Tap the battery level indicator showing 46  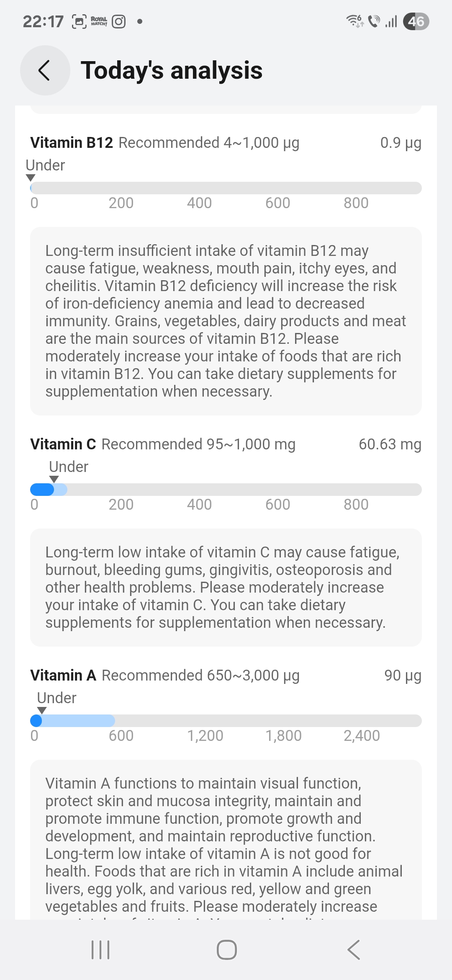pyautogui.click(x=416, y=21)
